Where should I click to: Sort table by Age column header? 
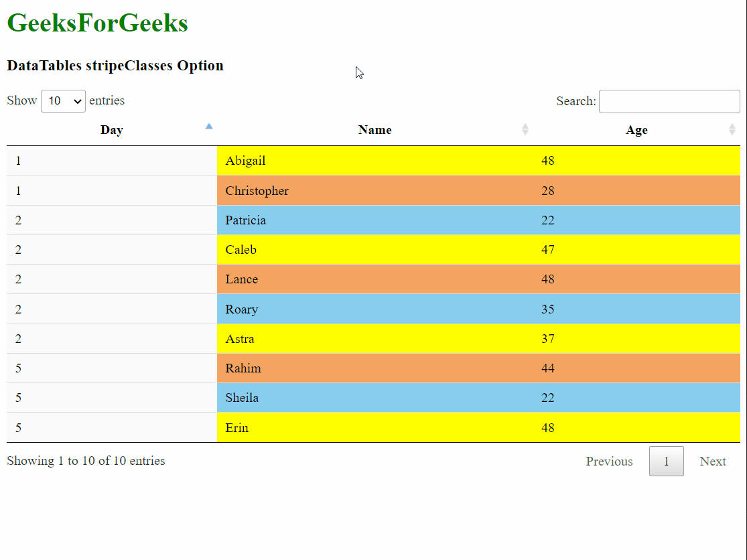click(x=636, y=130)
